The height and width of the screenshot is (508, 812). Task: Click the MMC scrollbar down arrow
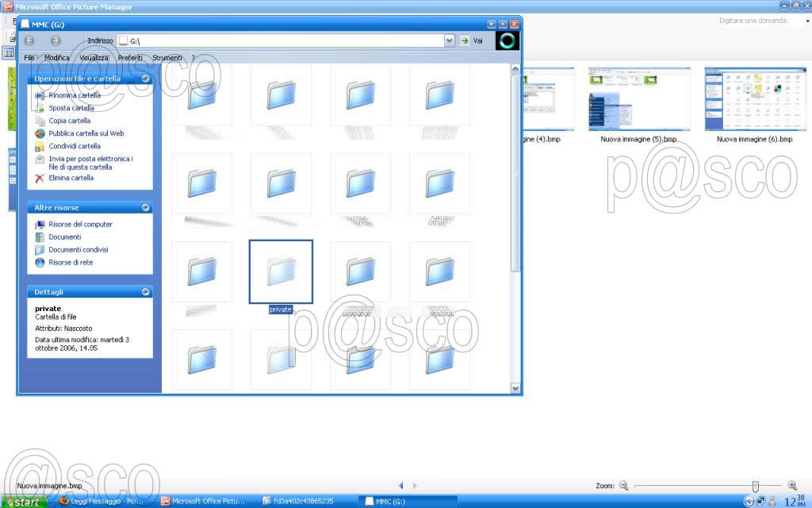coord(515,387)
